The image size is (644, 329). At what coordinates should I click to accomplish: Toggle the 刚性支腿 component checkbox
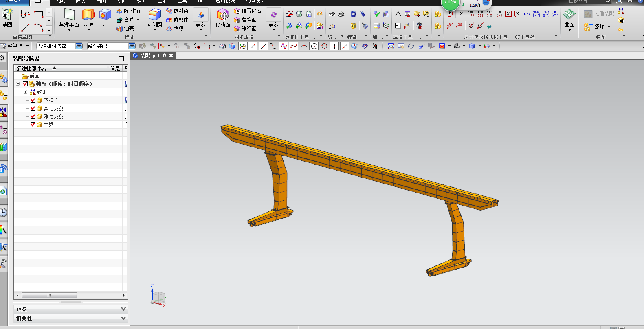click(x=33, y=116)
